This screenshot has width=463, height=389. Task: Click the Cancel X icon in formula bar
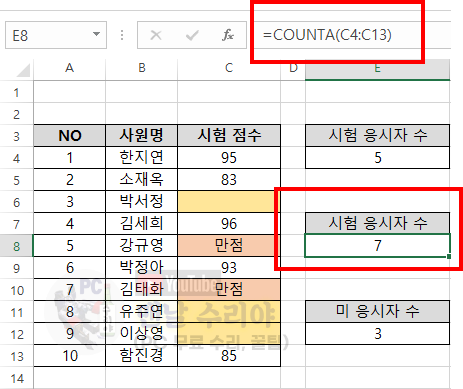[156, 35]
